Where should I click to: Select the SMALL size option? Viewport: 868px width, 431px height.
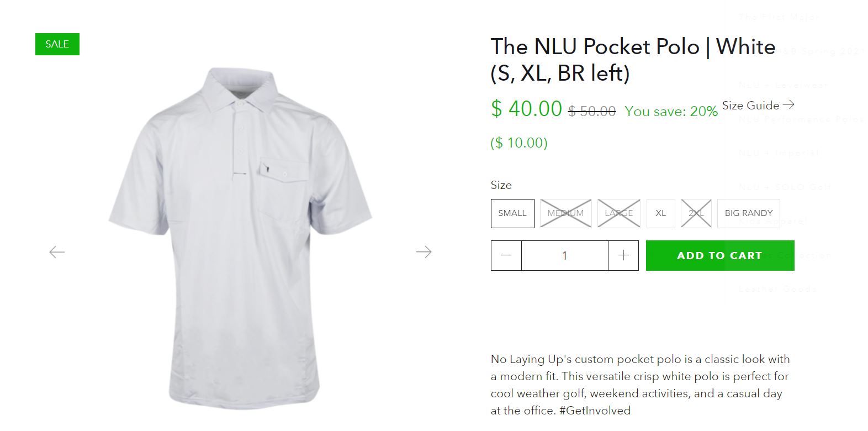pyautogui.click(x=512, y=213)
